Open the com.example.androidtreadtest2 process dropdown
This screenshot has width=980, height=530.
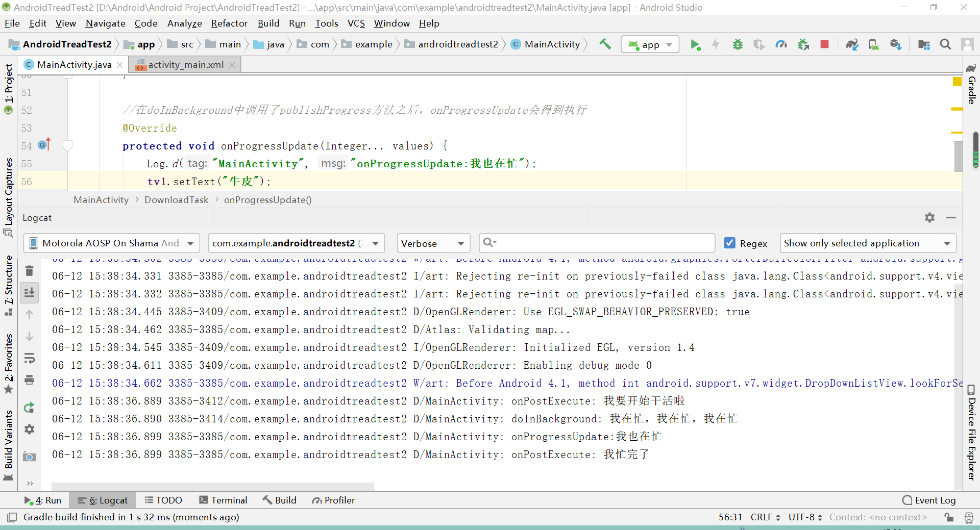pos(296,243)
